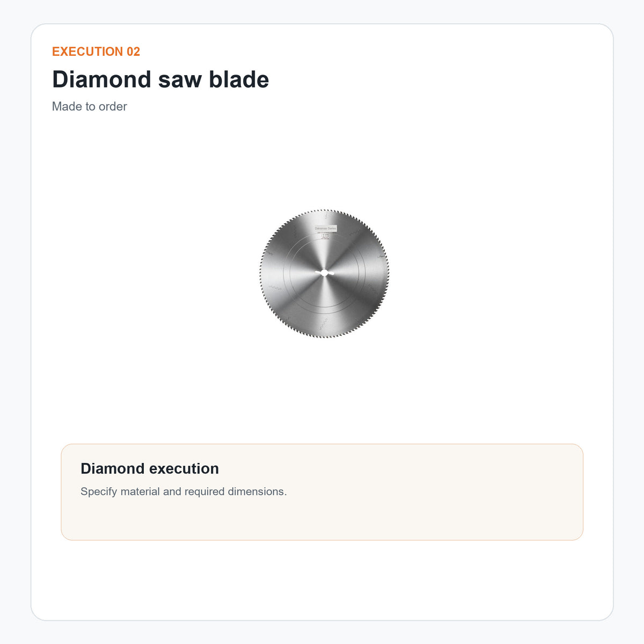
Task: Click the series label sticker on the blade
Action: 325,228
